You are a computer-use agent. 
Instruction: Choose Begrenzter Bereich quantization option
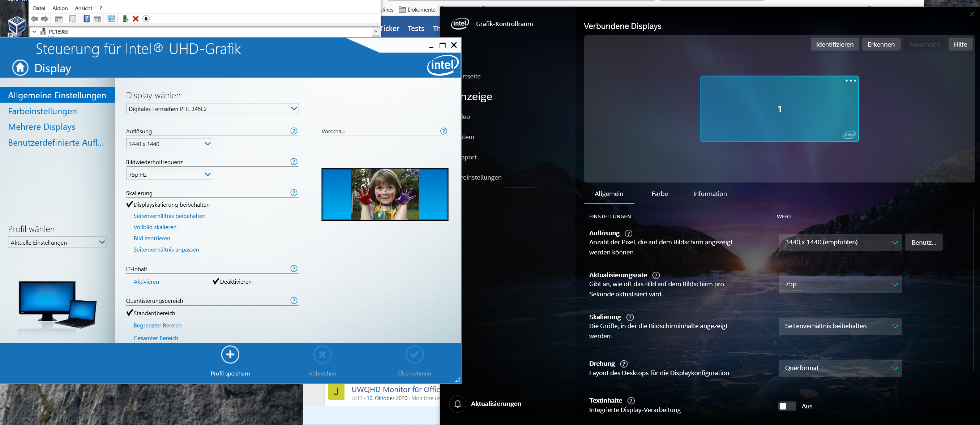(x=157, y=325)
